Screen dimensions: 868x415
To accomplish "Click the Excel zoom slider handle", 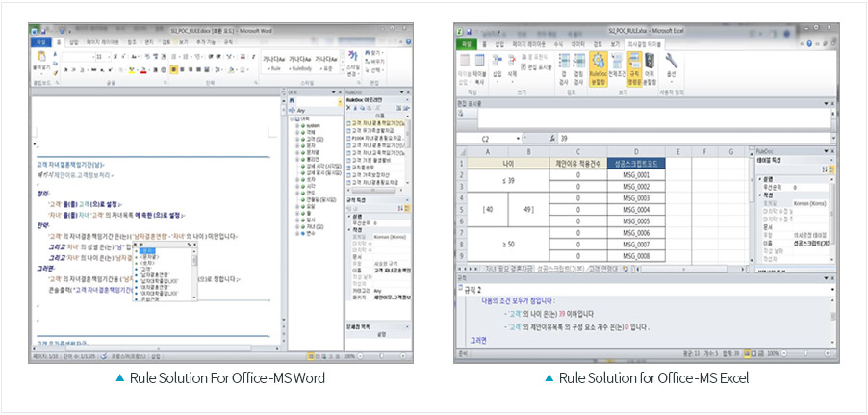I will point(804,353).
